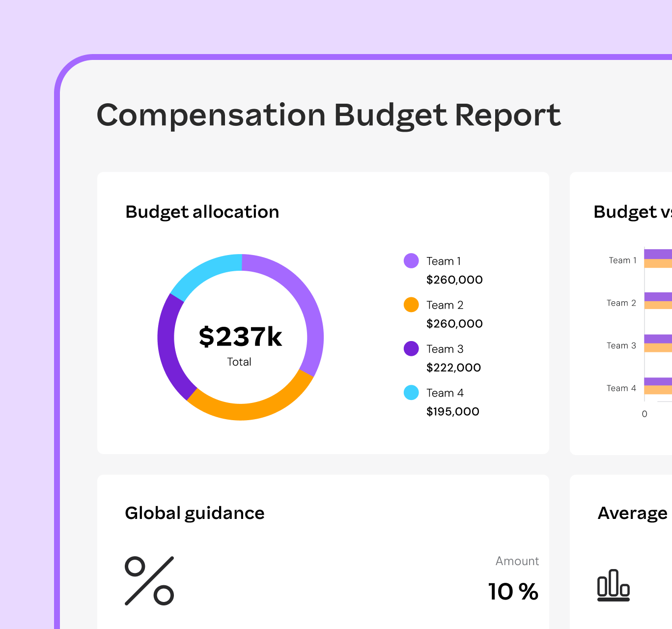The width and height of the screenshot is (672, 629).
Task: Click the Team 4 legend label
Action: click(x=445, y=393)
